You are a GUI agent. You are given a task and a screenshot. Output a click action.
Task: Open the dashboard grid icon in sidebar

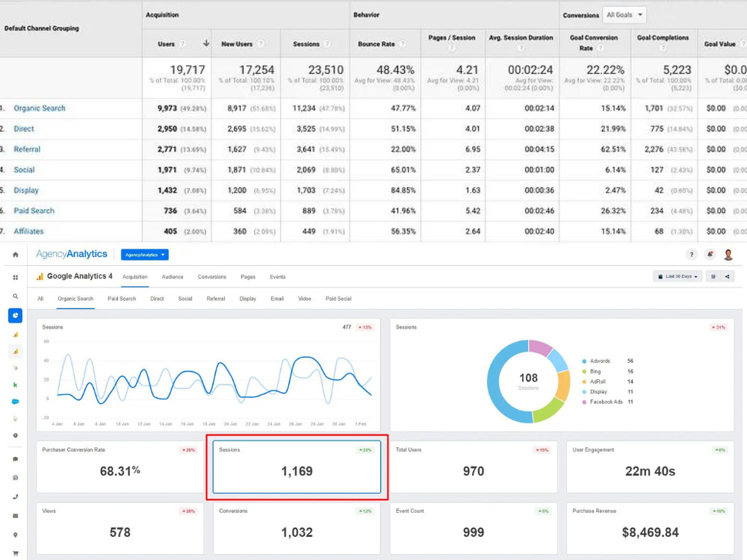pos(15,277)
